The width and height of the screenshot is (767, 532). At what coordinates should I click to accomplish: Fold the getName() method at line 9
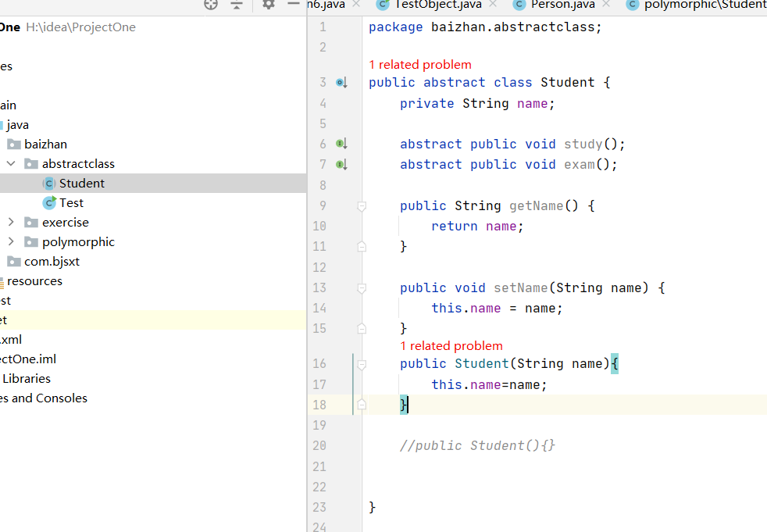click(x=362, y=206)
